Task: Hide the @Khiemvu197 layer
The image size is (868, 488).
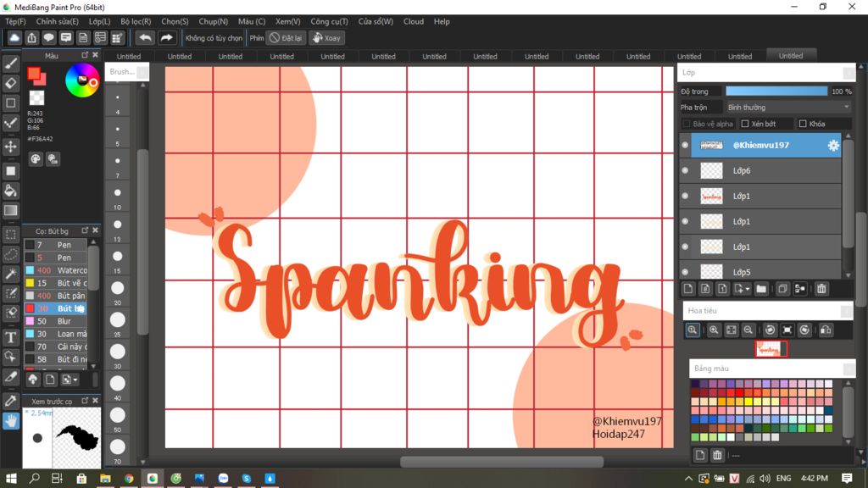Action: [x=685, y=146]
